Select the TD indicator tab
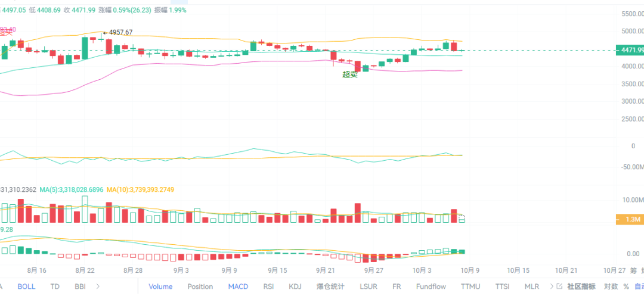644x296 pixels. (55, 286)
